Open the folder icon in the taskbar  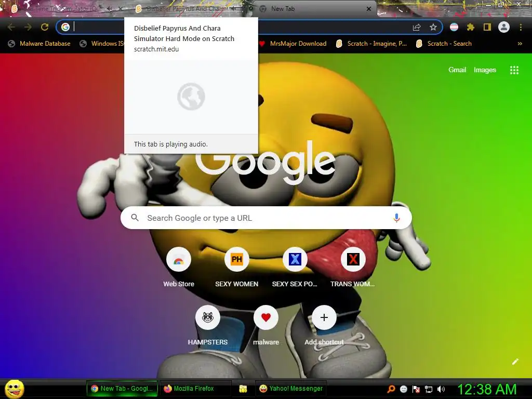pos(243,389)
